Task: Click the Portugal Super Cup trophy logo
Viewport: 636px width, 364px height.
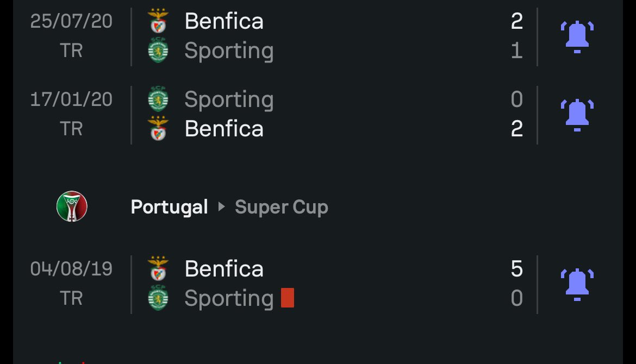Action: click(x=72, y=206)
